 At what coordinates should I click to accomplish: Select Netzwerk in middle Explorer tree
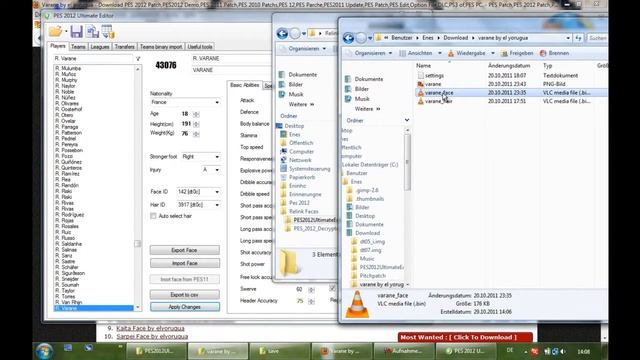click(x=300, y=160)
